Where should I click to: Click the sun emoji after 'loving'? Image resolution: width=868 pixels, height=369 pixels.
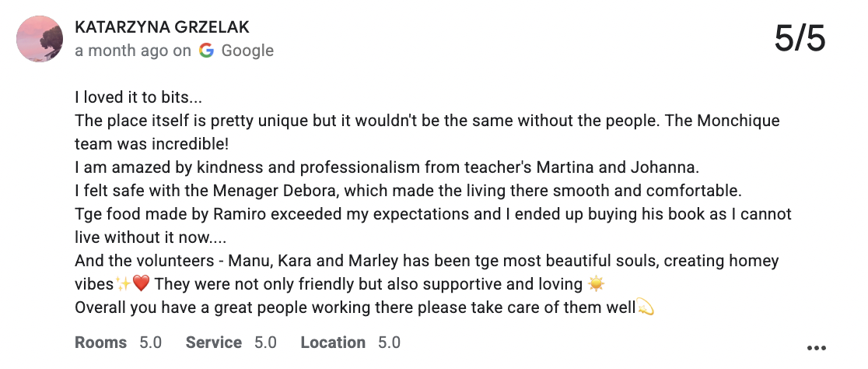(597, 285)
